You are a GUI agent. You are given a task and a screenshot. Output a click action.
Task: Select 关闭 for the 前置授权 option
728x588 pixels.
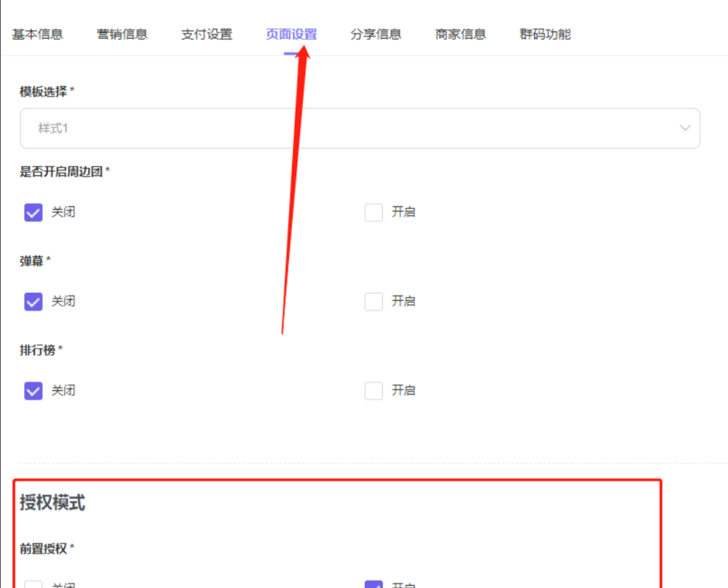click(33, 584)
